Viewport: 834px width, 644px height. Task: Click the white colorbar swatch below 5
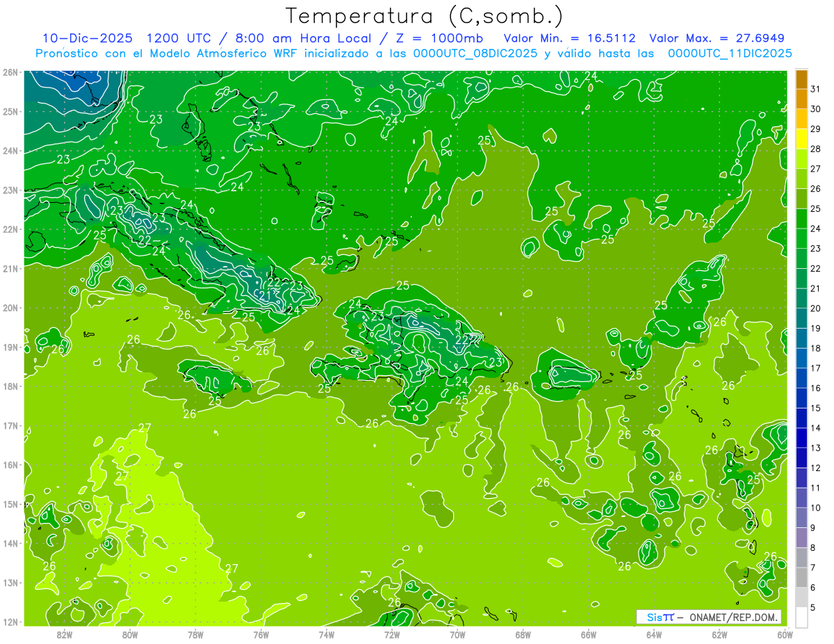point(801,617)
